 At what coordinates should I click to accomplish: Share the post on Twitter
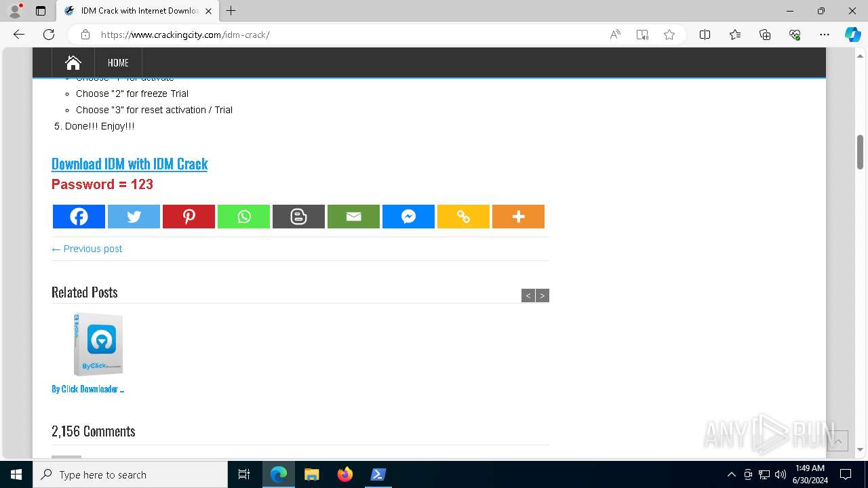pyautogui.click(x=134, y=216)
